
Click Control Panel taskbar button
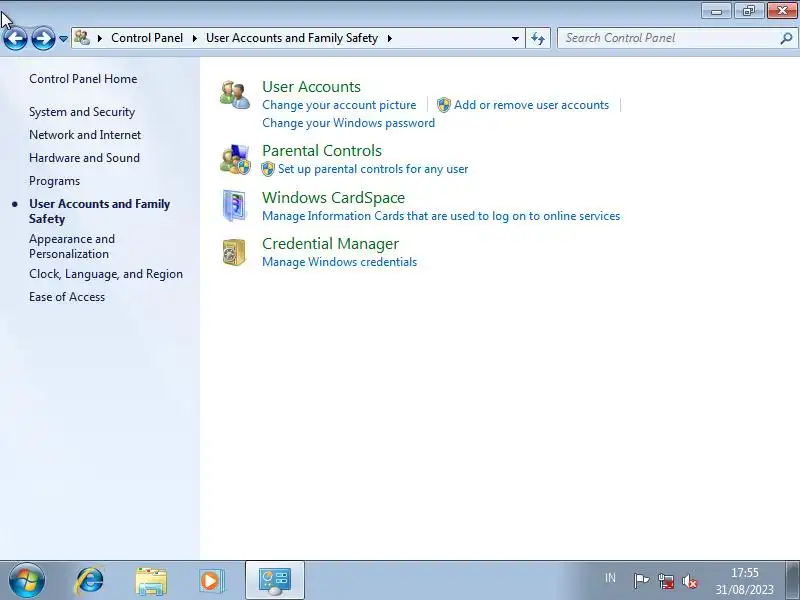[275, 581]
